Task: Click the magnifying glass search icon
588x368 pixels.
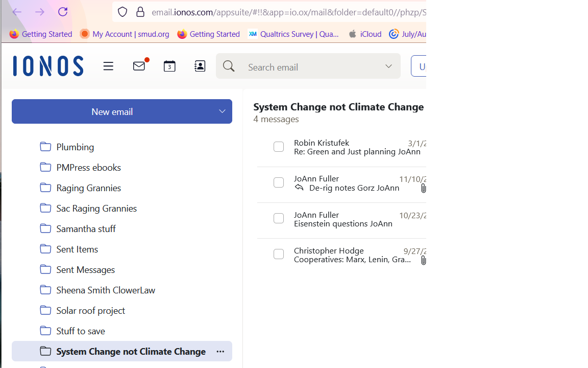Action: 229,66
